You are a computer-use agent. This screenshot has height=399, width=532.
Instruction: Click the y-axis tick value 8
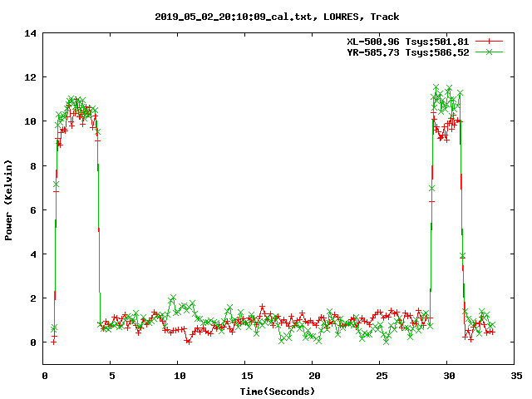coord(33,166)
